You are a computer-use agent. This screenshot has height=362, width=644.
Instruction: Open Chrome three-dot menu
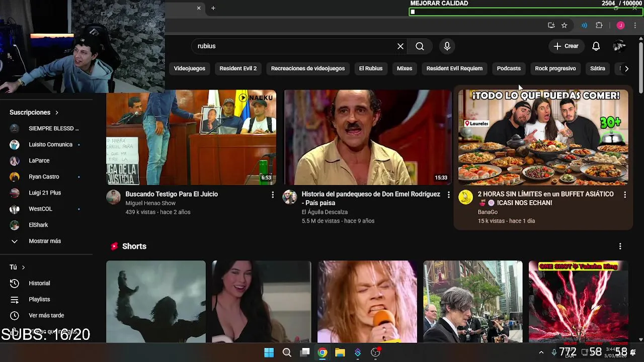635,25
